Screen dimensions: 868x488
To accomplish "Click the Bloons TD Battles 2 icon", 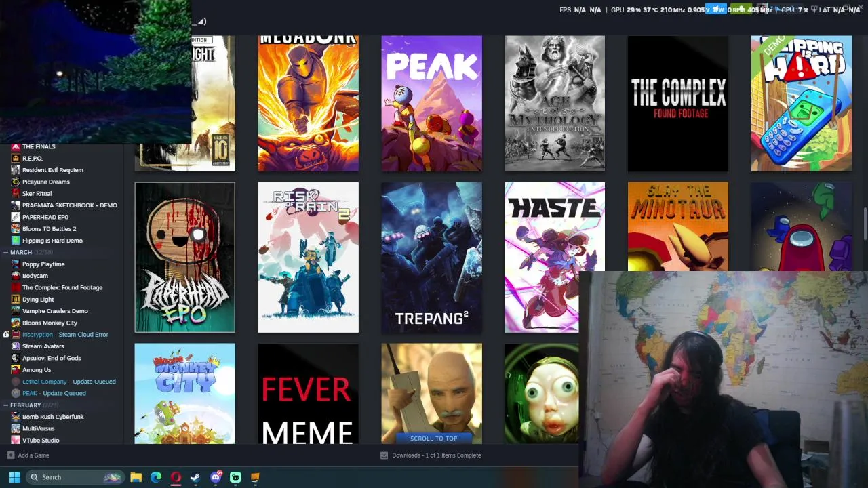I will click(x=16, y=229).
